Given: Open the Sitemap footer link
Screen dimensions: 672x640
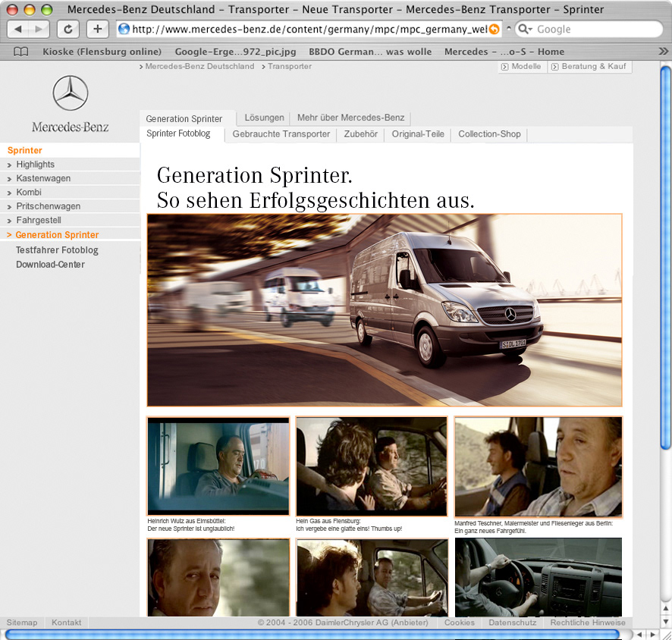Looking at the screenshot, I should coord(22,623).
